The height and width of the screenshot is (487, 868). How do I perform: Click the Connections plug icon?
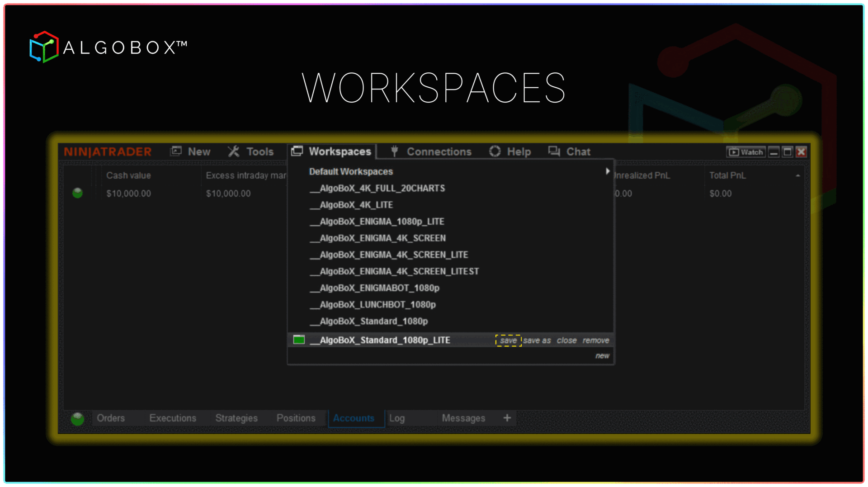pos(394,151)
